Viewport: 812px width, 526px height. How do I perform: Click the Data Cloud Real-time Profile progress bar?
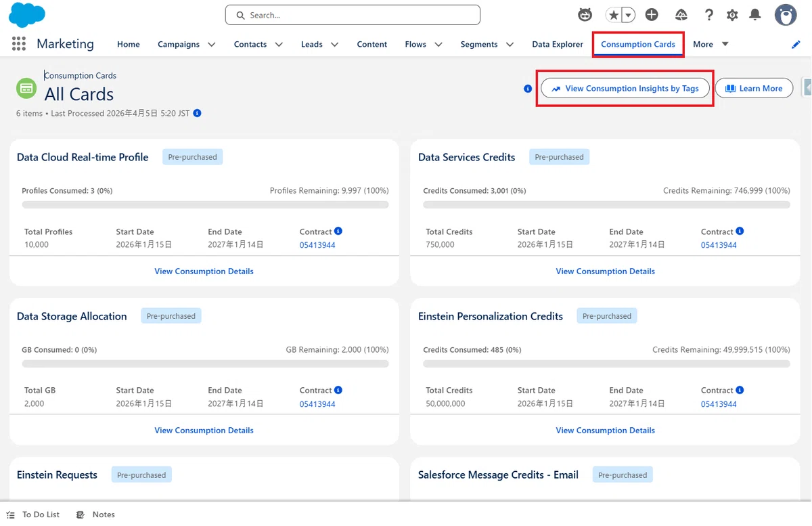[x=205, y=204]
